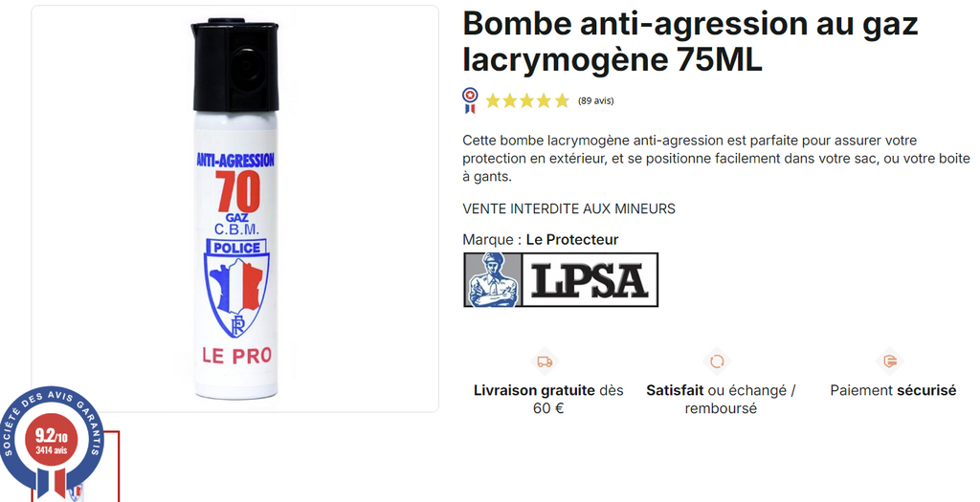Click the exchange refund arrows icon
This screenshot has height=502, width=980.
(716, 361)
